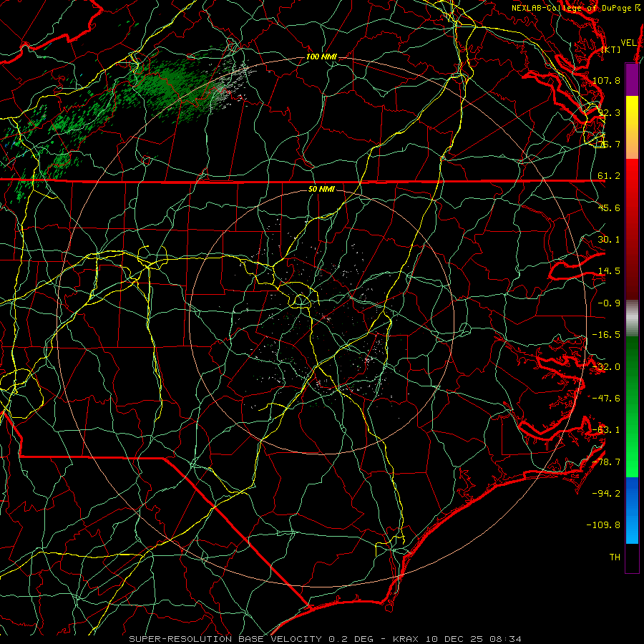644x644 pixels.
Task: Pick the black TH segment of velocity scale
Action: pos(632,557)
